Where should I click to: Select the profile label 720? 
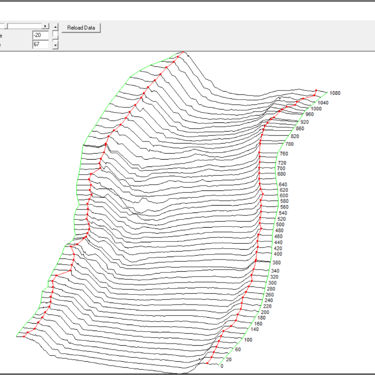click(x=282, y=163)
